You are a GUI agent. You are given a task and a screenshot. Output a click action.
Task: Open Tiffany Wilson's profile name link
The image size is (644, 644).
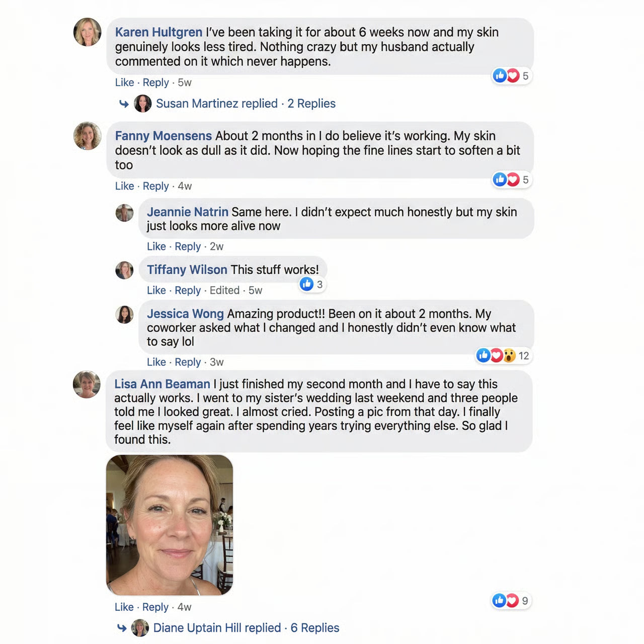tap(187, 270)
